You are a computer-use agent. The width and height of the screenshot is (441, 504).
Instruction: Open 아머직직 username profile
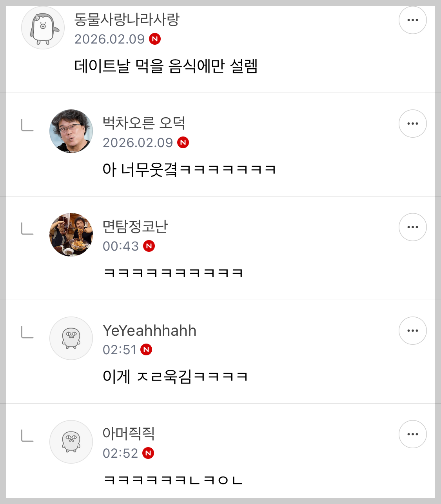(x=129, y=433)
